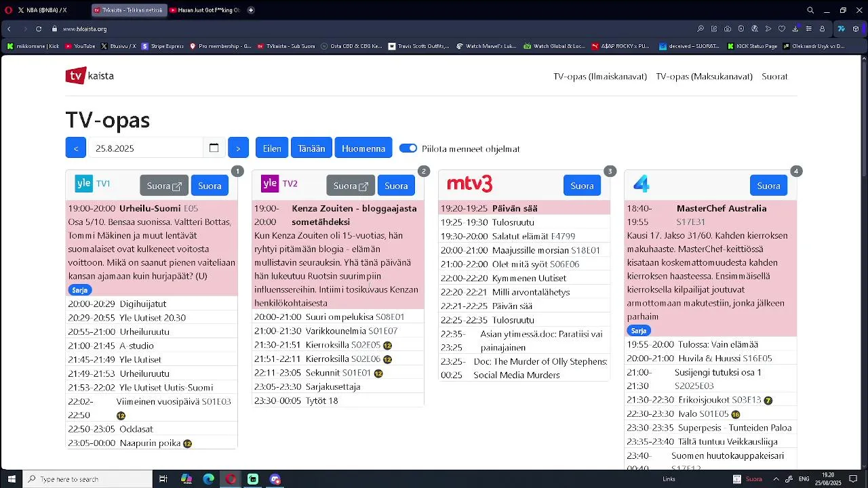The height and width of the screenshot is (488, 868).
Task: Open Microsoft Edge from the taskbar
Action: (x=209, y=479)
